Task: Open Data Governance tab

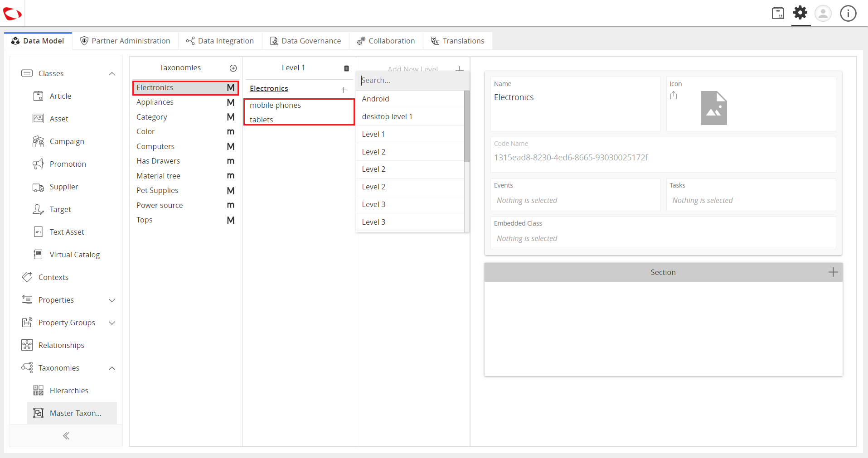Action: tap(305, 41)
